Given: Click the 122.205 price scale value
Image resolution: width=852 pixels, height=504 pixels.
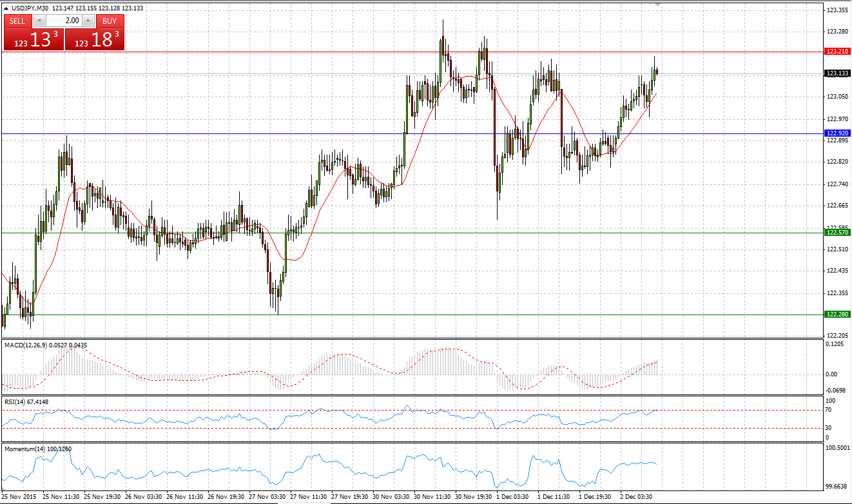Looking at the screenshot, I should pyautogui.click(x=837, y=336).
